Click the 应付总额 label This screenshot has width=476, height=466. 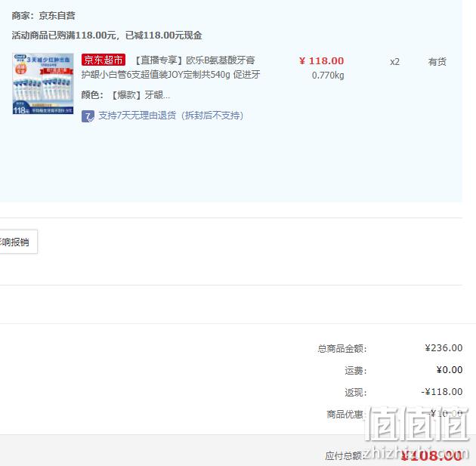pos(345,455)
